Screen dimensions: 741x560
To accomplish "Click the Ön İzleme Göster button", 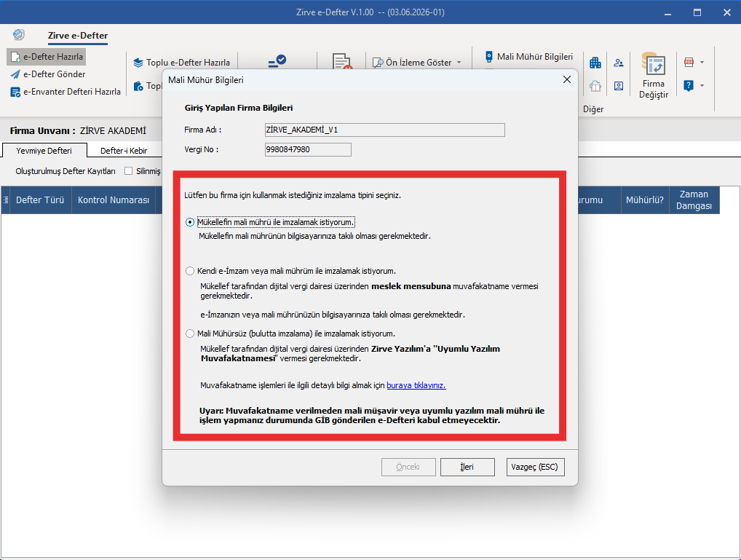I will [412, 63].
